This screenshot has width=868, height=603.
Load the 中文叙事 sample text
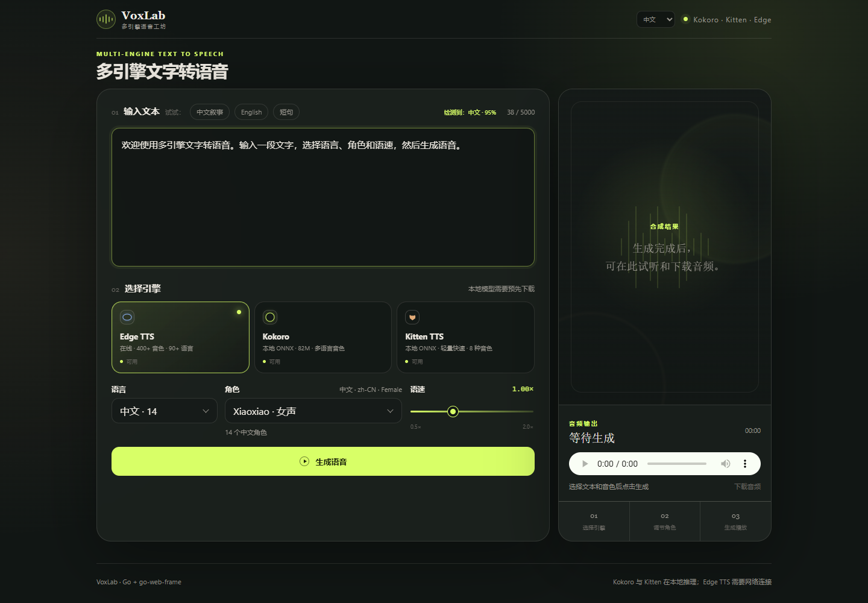pyautogui.click(x=210, y=112)
